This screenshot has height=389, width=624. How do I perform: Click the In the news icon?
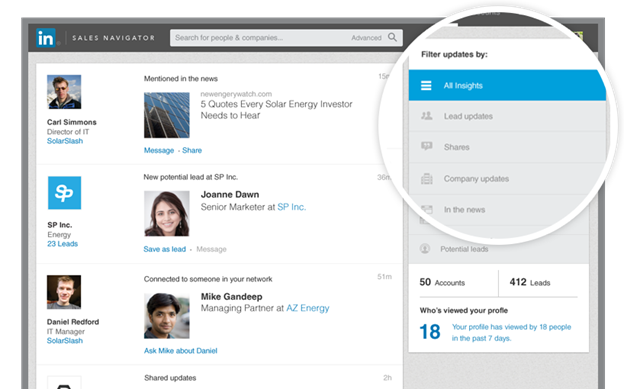click(x=427, y=209)
